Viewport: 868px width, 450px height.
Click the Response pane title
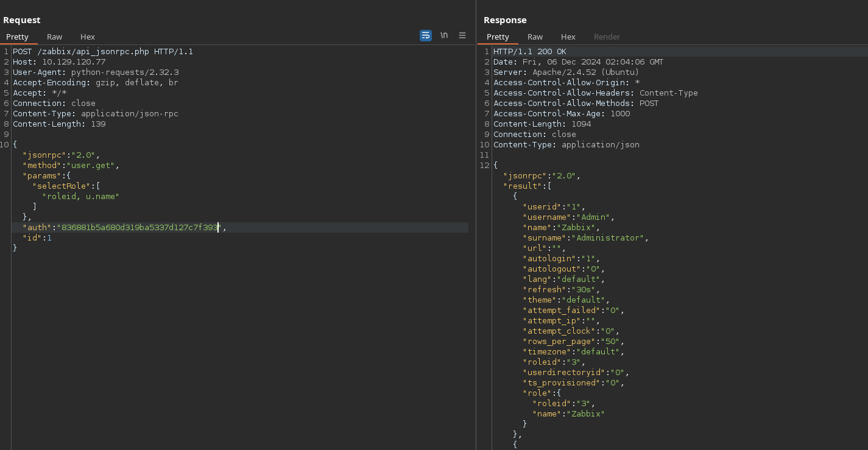tap(505, 20)
